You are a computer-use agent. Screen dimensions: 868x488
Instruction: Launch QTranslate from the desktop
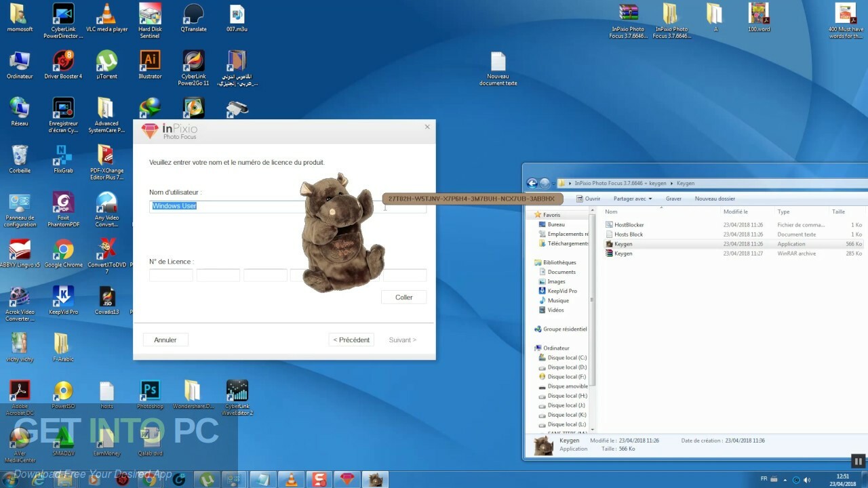pos(193,18)
